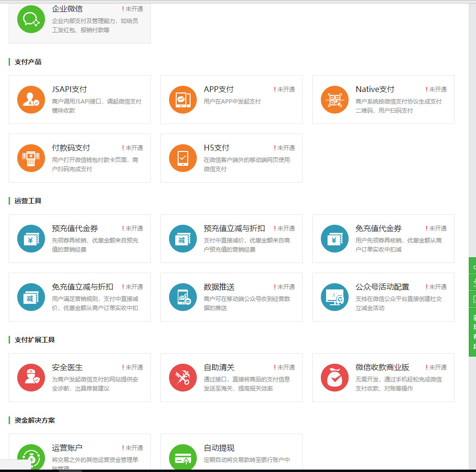Click the 未开通 status on 免充值立减与折扣 card
Image resolution: width=476 pixels, height=472 pixels.
(x=133, y=287)
